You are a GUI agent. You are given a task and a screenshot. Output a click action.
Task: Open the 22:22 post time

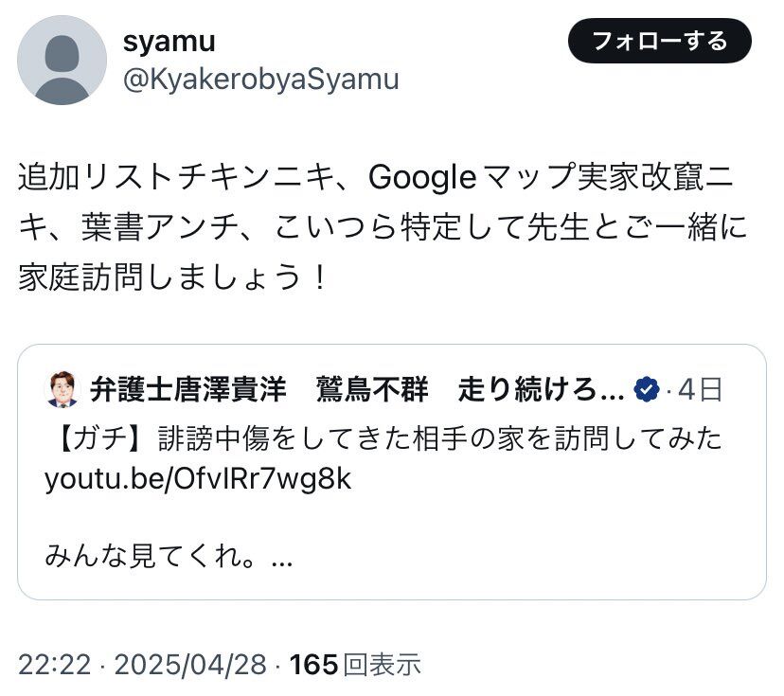[x=55, y=665]
